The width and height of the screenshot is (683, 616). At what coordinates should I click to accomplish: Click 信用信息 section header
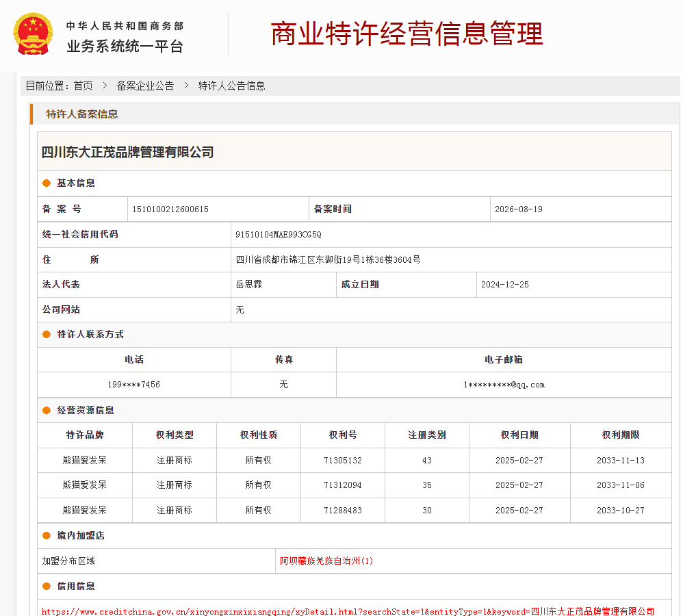[76, 586]
